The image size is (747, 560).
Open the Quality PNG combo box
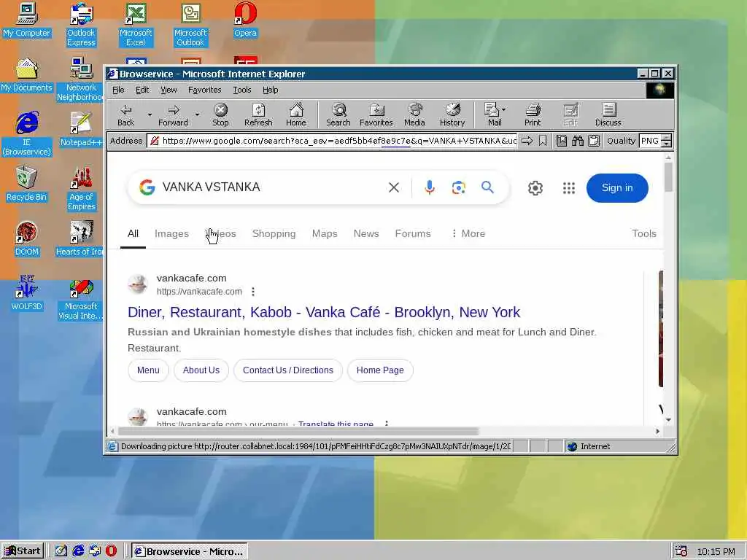pyautogui.click(x=655, y=141)
